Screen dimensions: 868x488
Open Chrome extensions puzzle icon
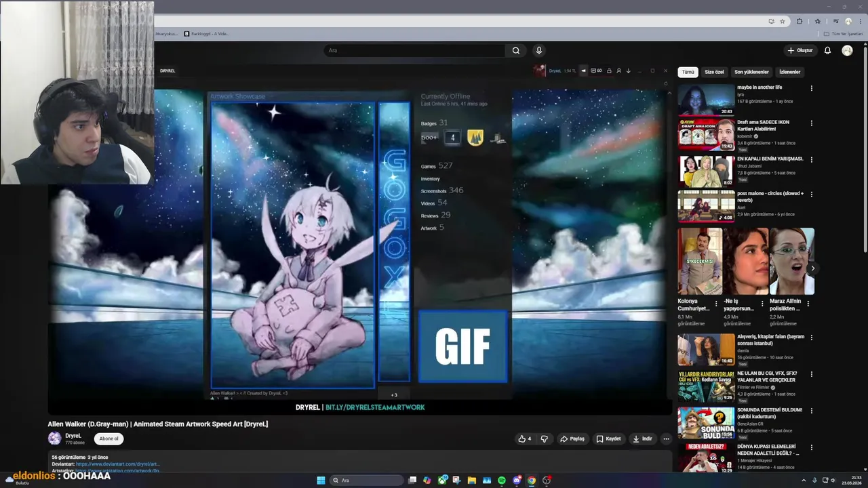pos(800,21)
